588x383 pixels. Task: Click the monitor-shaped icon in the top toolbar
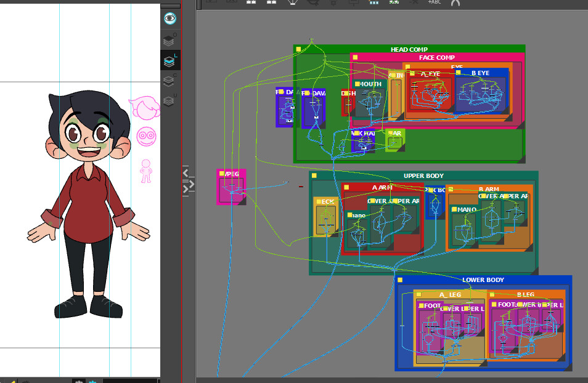pyautogui.click(x=354, y=3)
